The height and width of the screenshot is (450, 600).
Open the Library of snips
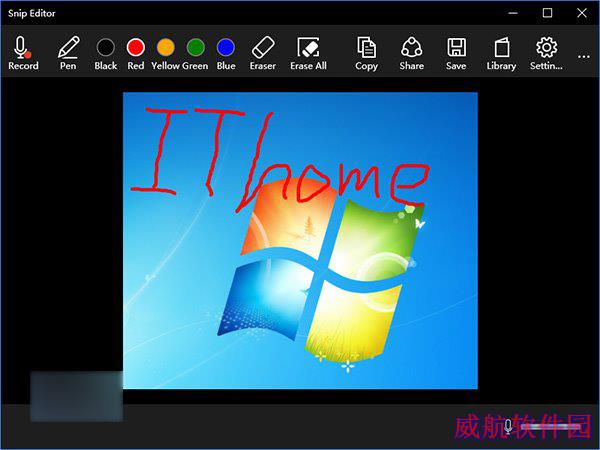pyautogui.click(x=501, y=53)
